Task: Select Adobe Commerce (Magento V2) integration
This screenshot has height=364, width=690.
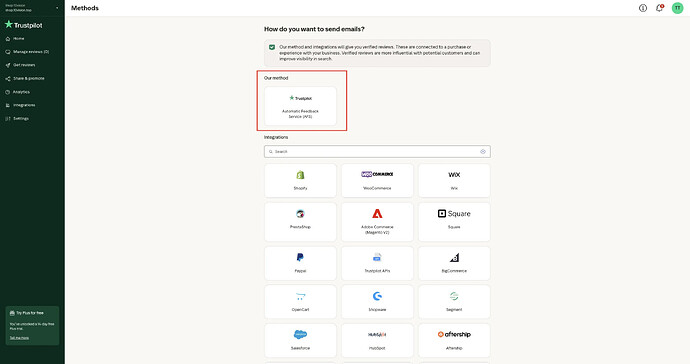Action: tap(377, 222)
